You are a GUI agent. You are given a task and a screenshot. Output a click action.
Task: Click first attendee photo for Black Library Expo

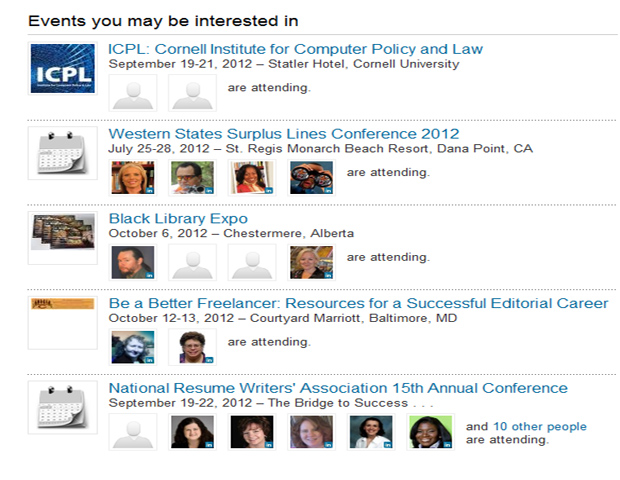(132, 262)
